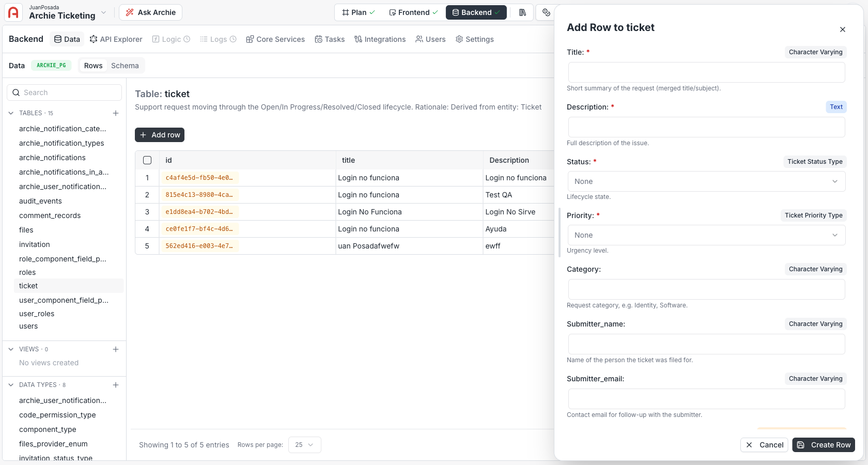Select the Data tab
Viewport: 868px width, 465px height.
[x=67, y=39]
